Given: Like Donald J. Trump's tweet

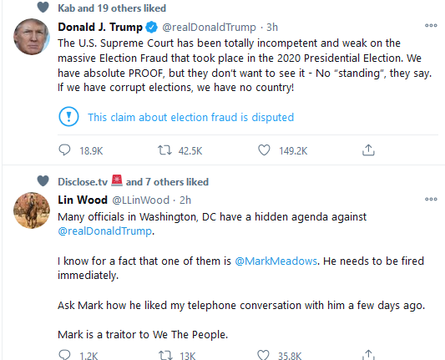Looking at the screenshot, I should 264,150.
